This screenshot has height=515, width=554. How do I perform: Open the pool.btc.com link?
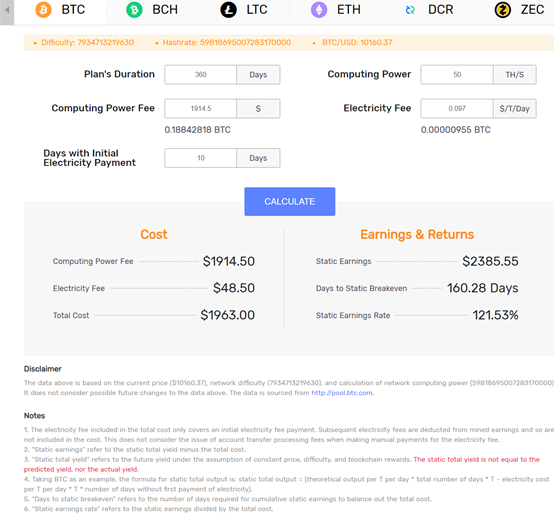(x=342, y=393)
